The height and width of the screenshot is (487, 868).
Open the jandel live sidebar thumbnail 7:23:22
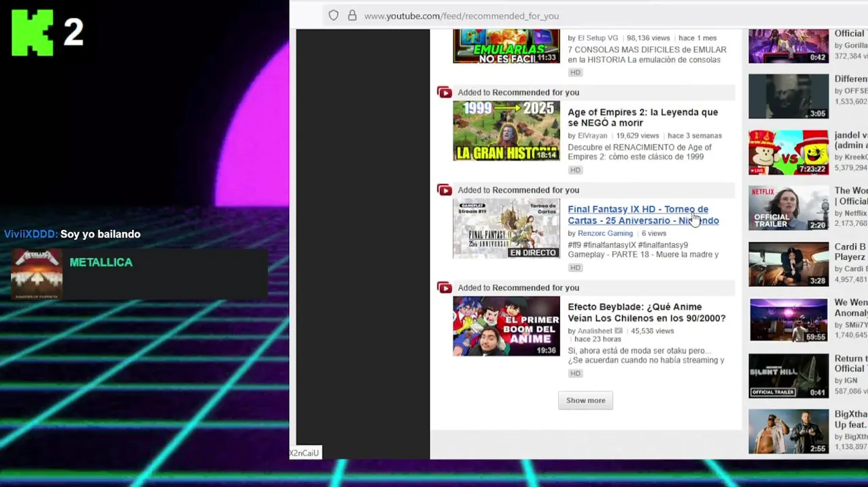tap(788, 153)
